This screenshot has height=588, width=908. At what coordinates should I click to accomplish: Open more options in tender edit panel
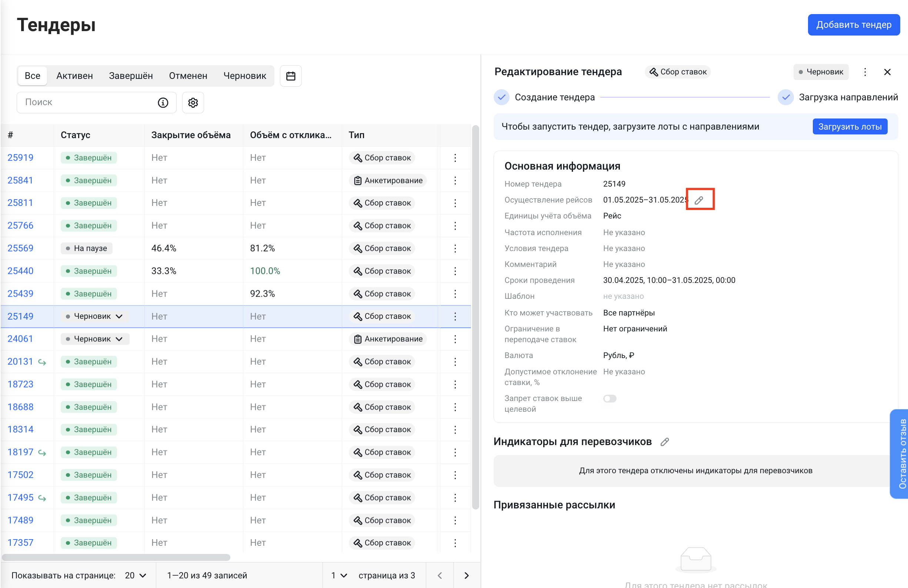865,72
